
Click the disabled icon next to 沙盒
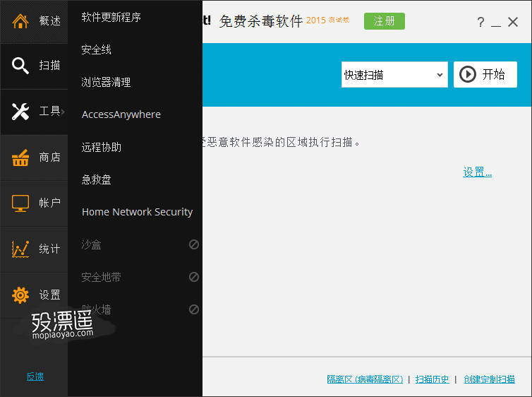pyautogui.click(x=194, y=244)
